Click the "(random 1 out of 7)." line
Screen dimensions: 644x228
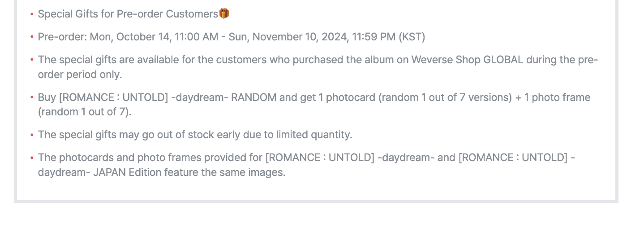pos(85,112)
